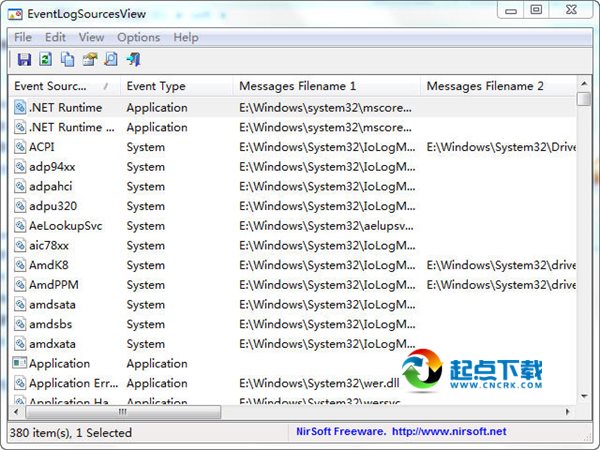Click the '380 item(s), 1 Selected' status text

tap(71, 433)
